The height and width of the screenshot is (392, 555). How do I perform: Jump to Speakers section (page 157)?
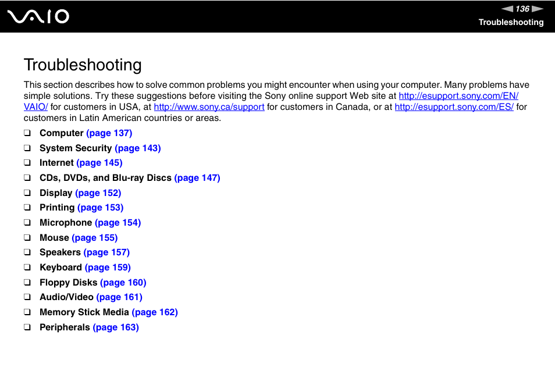pyautogui.click(x=107, y=252)
